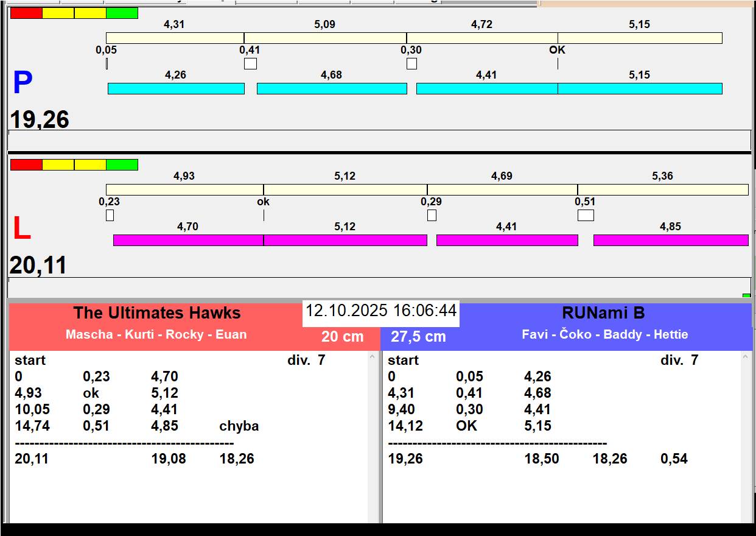Click the red start light in lane L

[26, 164]
